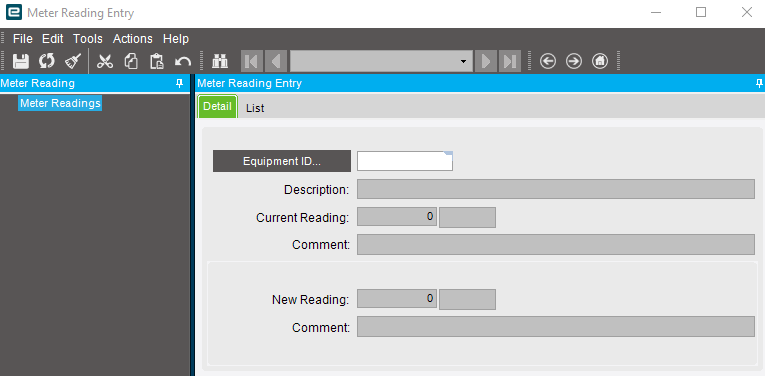Click the New Reading value field
Viewport: 765px width, 376px height.
coord(397,299)
